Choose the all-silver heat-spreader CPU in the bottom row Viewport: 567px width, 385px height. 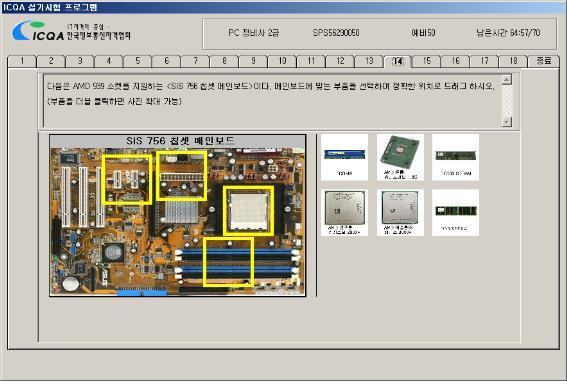(x=344, y=213)
